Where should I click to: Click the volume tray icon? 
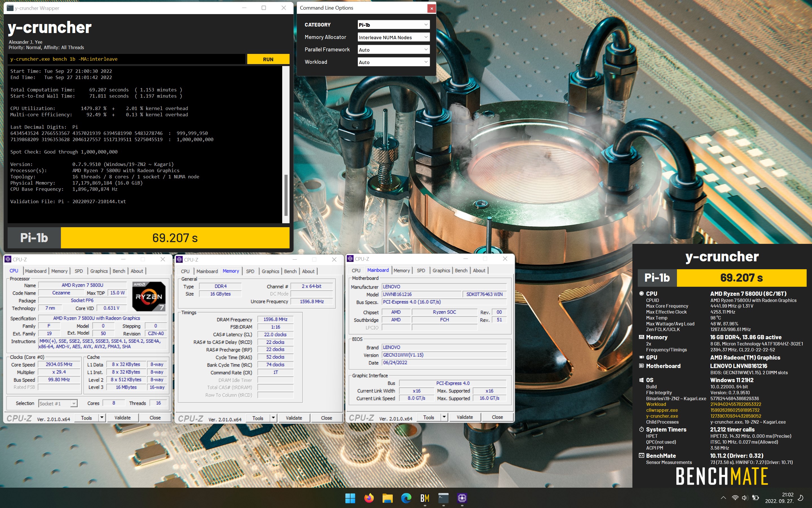745,498
